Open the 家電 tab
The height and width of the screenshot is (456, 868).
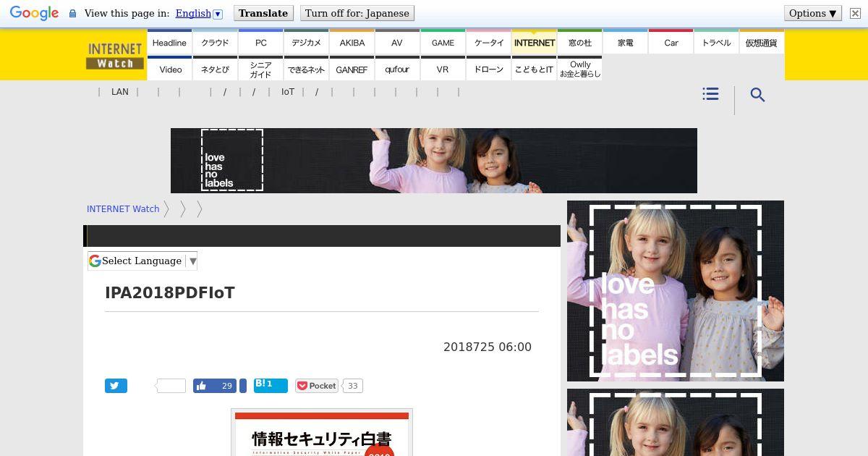pyautogui.click(x=625, y=42)
